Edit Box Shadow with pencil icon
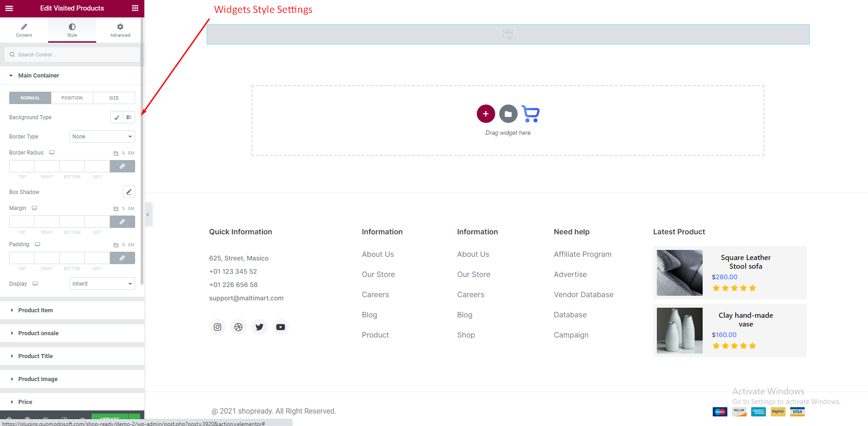The height and width of the screenshot is (426, 868). (x=129, y=192)
